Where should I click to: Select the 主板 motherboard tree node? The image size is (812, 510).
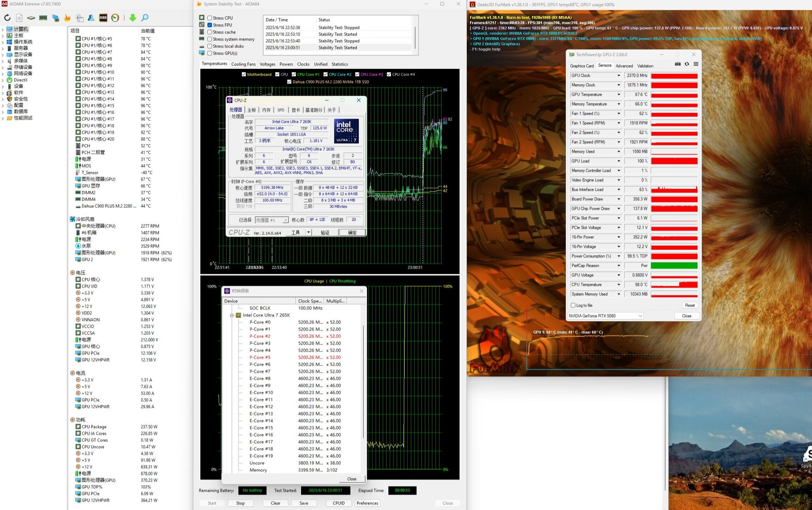[x=19, y=36]
